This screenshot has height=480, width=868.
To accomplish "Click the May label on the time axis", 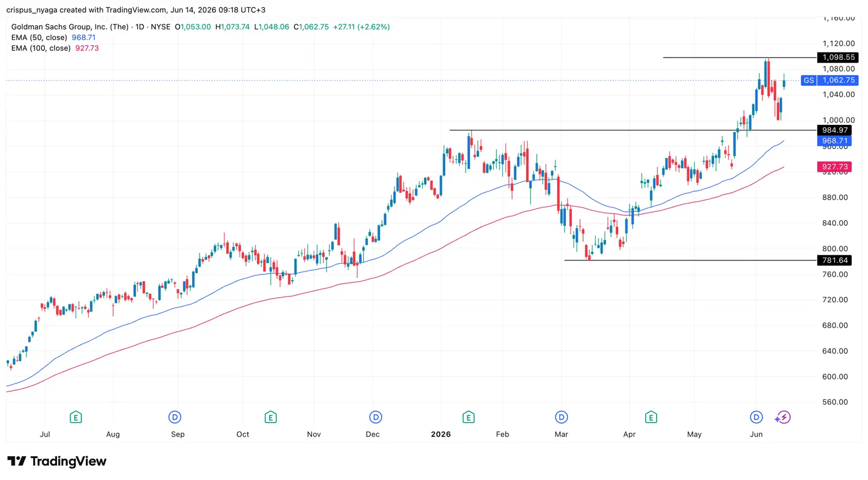I will click(694, 434).
